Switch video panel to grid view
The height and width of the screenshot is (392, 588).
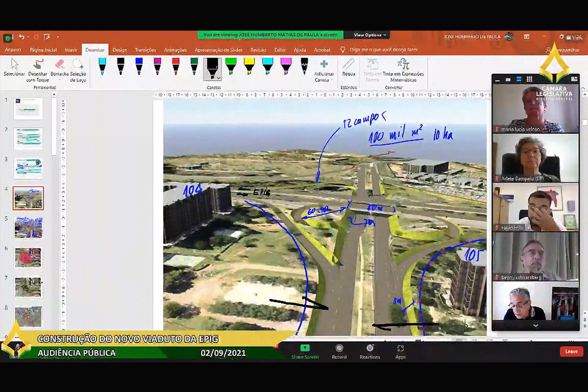pos(529,79)
